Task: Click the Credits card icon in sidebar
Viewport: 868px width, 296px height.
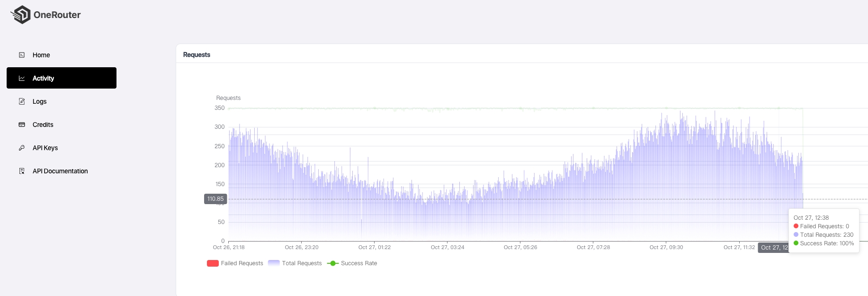Action: 22,125
